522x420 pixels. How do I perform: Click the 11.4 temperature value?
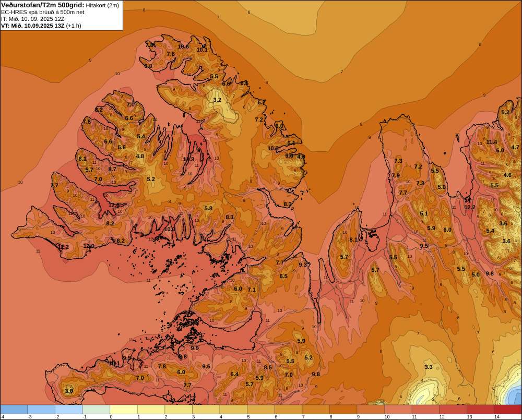click(492, 142)
